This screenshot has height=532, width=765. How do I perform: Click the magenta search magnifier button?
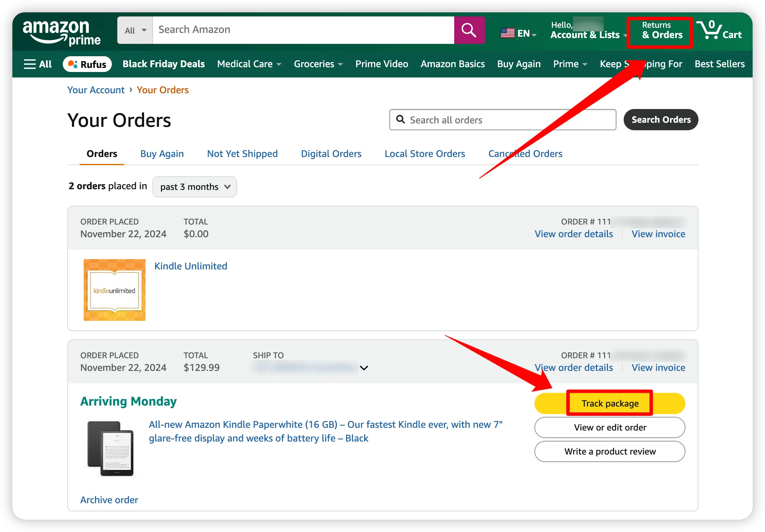[x=469, y=30]
